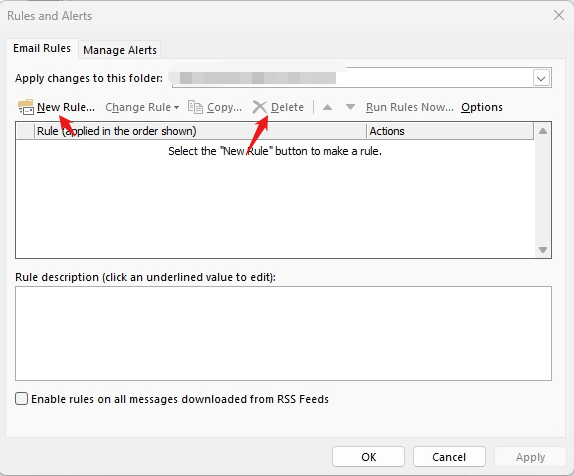Switch to the Manage Alerts tab
Viewport: 574px width, 476px height.
(x=120, y=50)
